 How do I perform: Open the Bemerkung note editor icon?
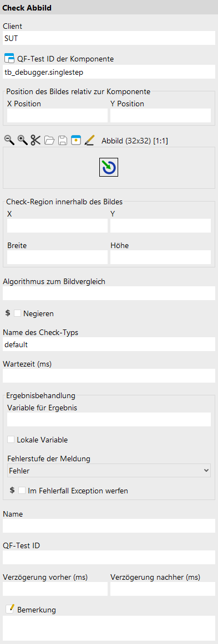10,609
